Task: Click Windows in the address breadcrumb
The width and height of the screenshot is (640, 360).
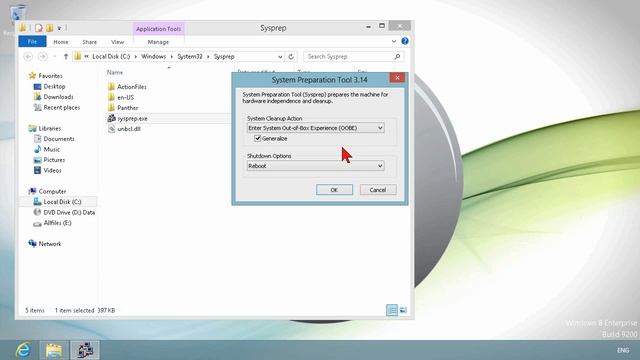Action: coord(153,57)
